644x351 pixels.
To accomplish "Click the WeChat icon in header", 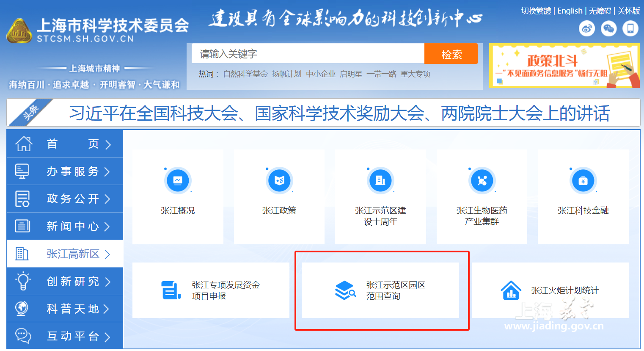I will click(x=608, y=28).
